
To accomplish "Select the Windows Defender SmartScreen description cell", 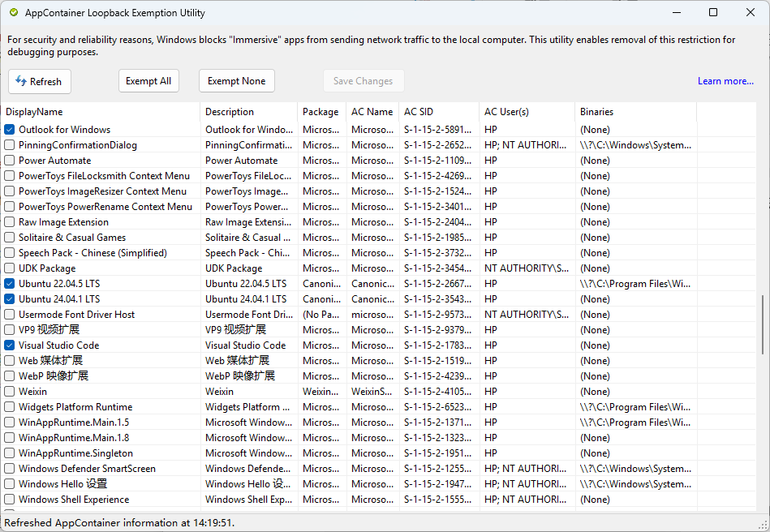I will 248,469.
